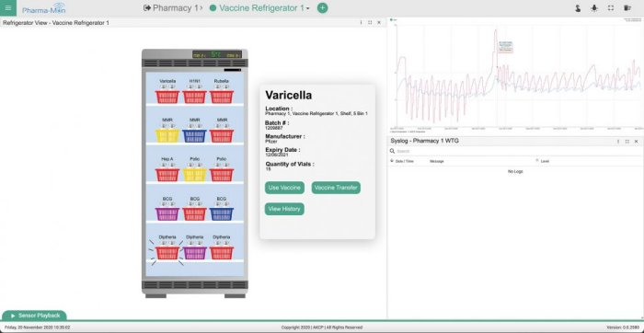
Task: Click the AKCP copyright text
Action: pos(322,327)
